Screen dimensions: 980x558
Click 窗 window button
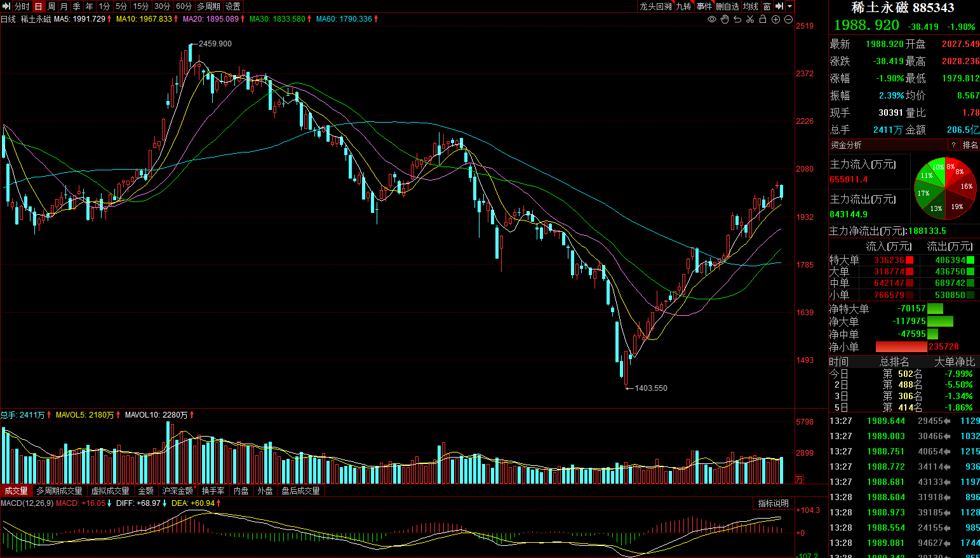(x=767, y=6)
